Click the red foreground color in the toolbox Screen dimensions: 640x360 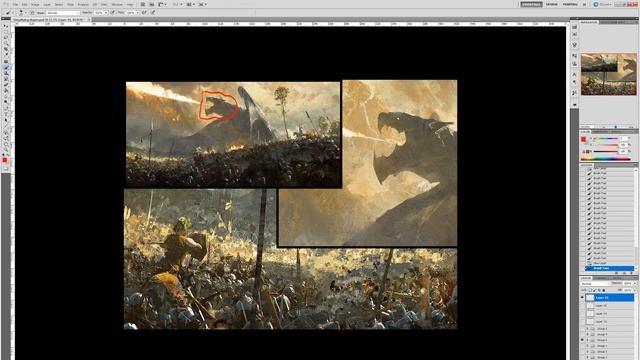[4, 160]
